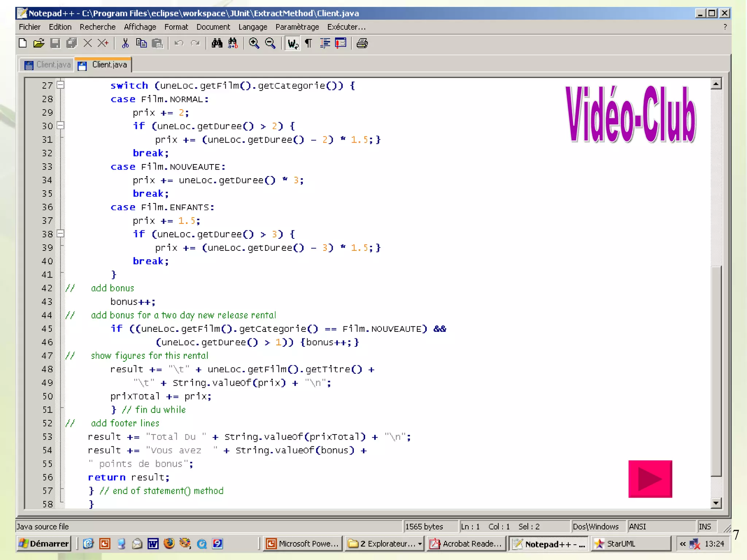
Task: Click the pink play arrow button
Action: click(x=650, y=479)
